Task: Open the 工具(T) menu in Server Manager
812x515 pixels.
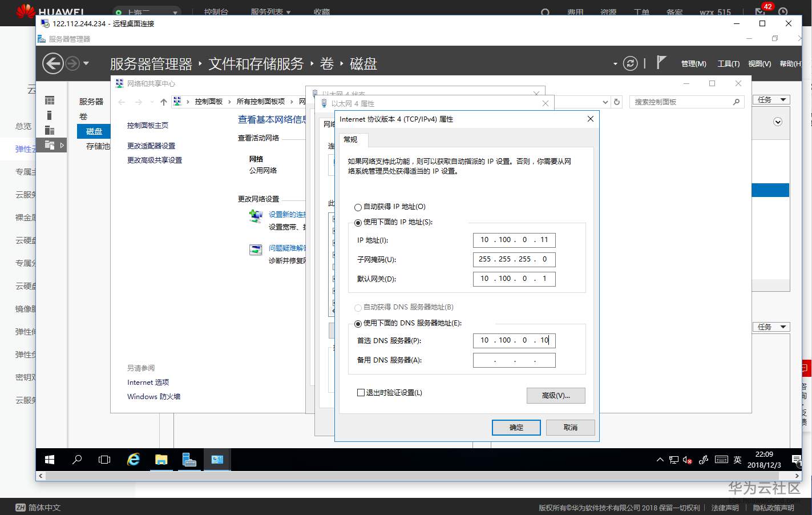Action: (x=728, y=63)
